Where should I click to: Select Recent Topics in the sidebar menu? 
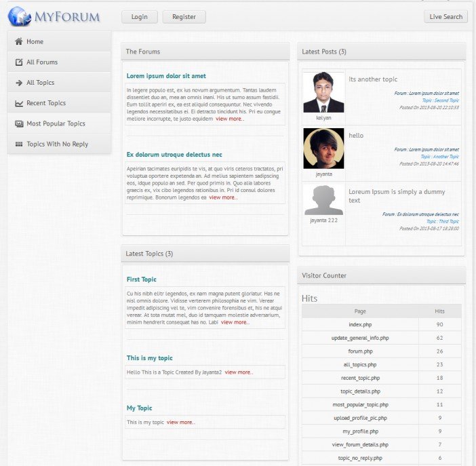(x=46, y=103)
